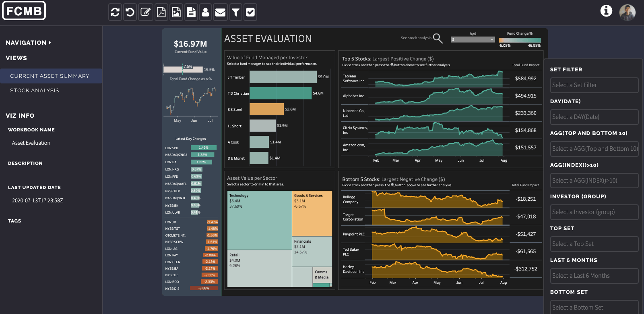Image resolution: width=644 pixels, height=314 pixels.
Task: Open AGG(Top and Bottom 10) dropdown
Action: (x=594, y=149)
